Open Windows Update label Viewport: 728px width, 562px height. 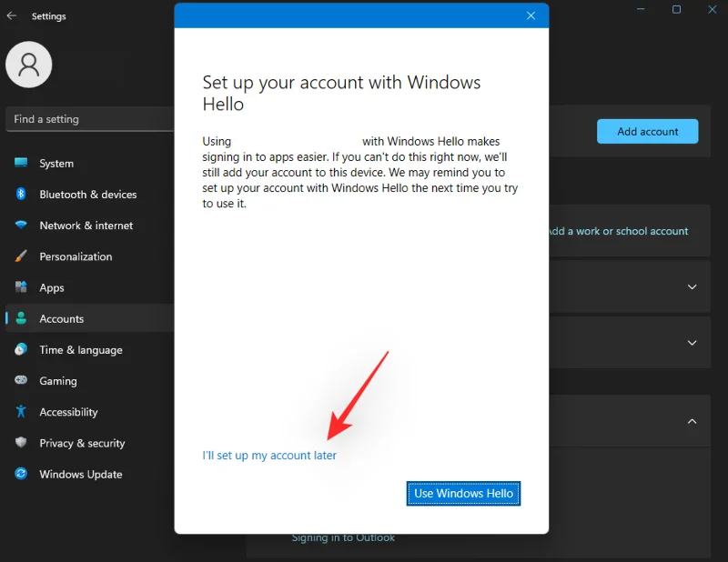(81, 475)
